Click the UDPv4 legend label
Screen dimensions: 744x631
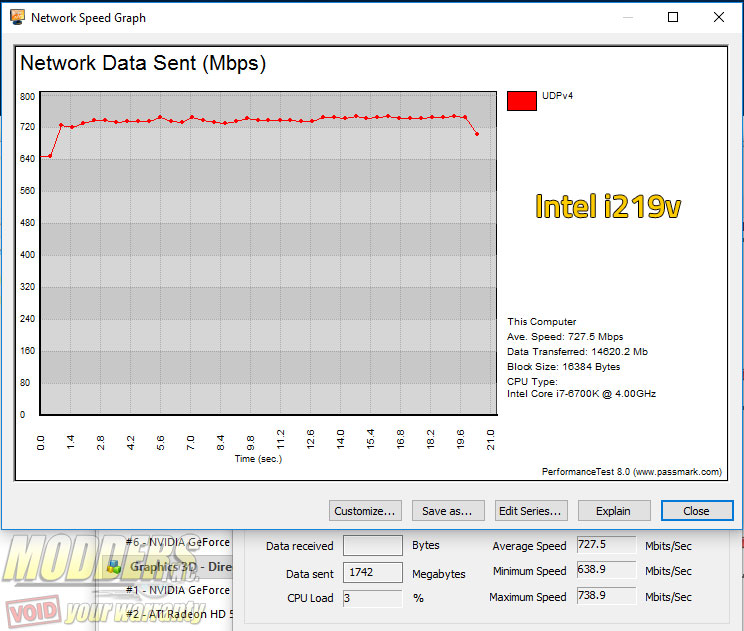click(558, 96)
